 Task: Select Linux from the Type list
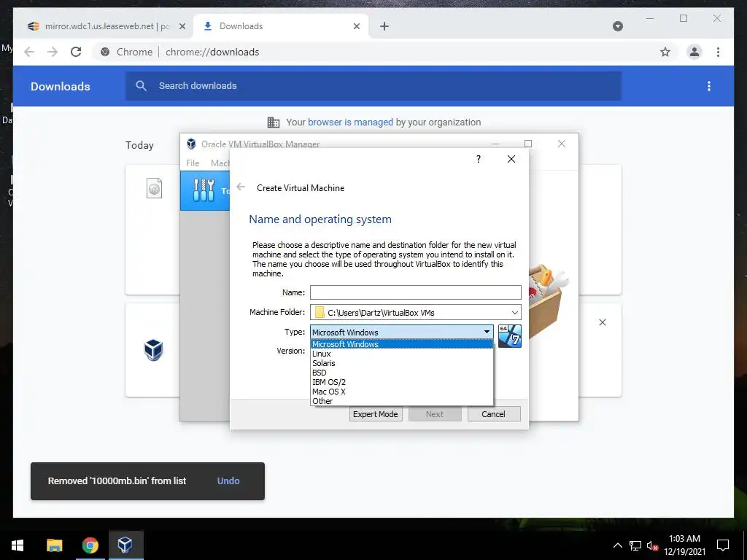point(402,354)
